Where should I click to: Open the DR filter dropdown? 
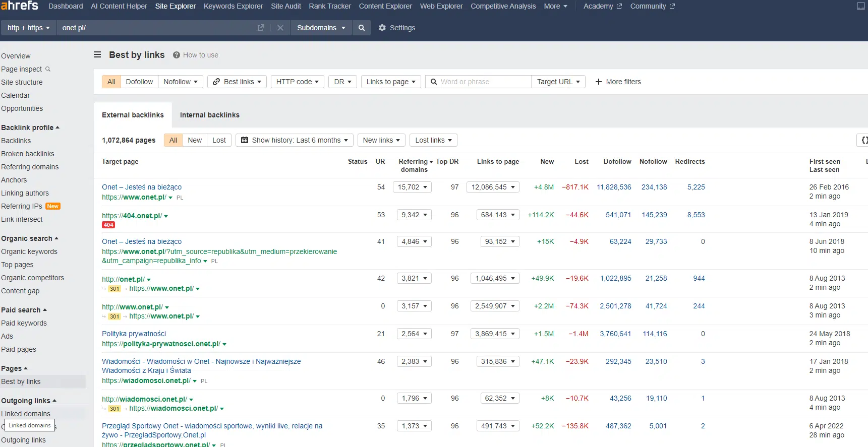(343, 82)
